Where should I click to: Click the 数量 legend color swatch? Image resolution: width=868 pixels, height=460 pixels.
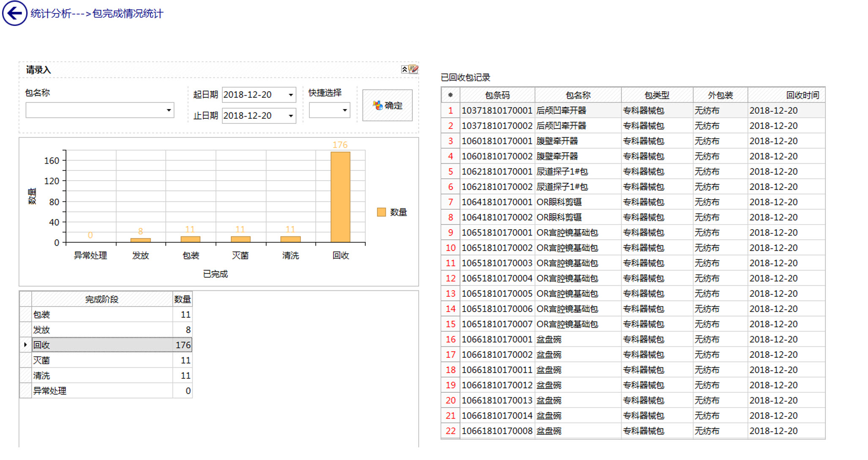pos(381,212)
